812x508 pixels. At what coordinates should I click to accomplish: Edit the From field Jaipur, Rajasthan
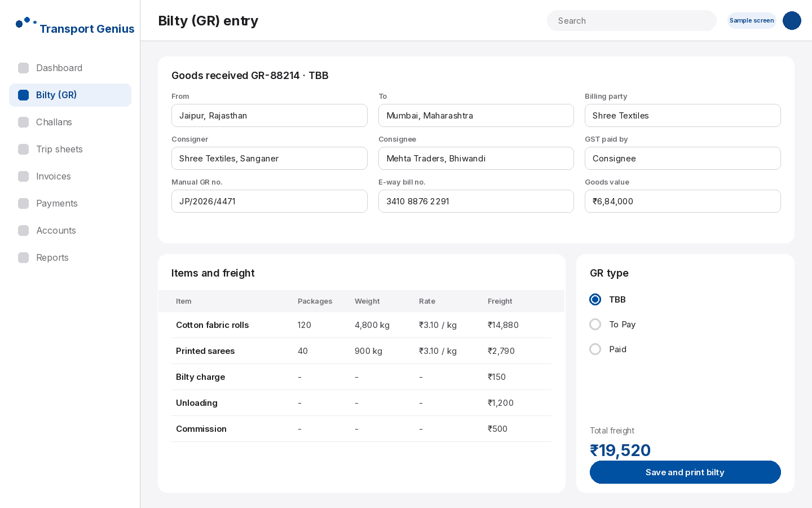[270, 115]
